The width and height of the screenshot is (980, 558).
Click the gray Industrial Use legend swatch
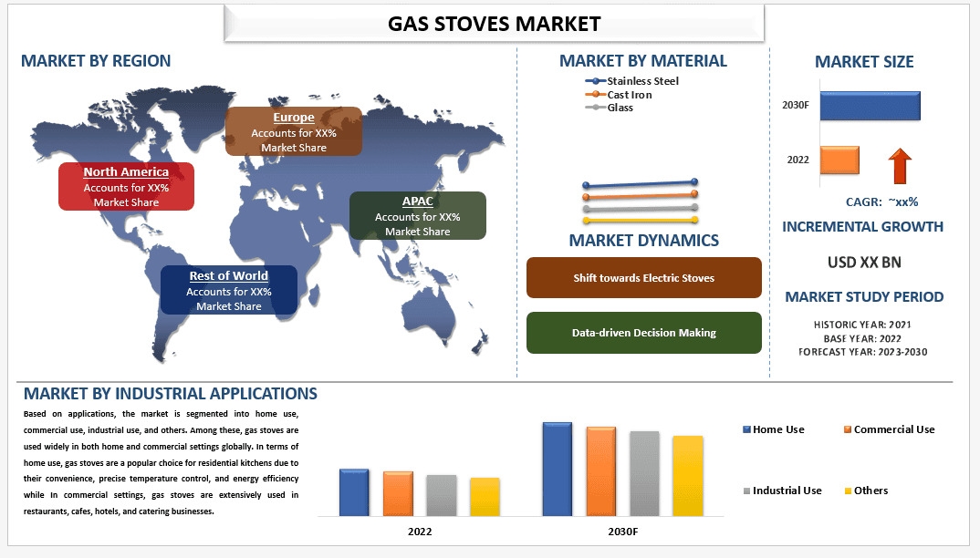click(747, 491)
